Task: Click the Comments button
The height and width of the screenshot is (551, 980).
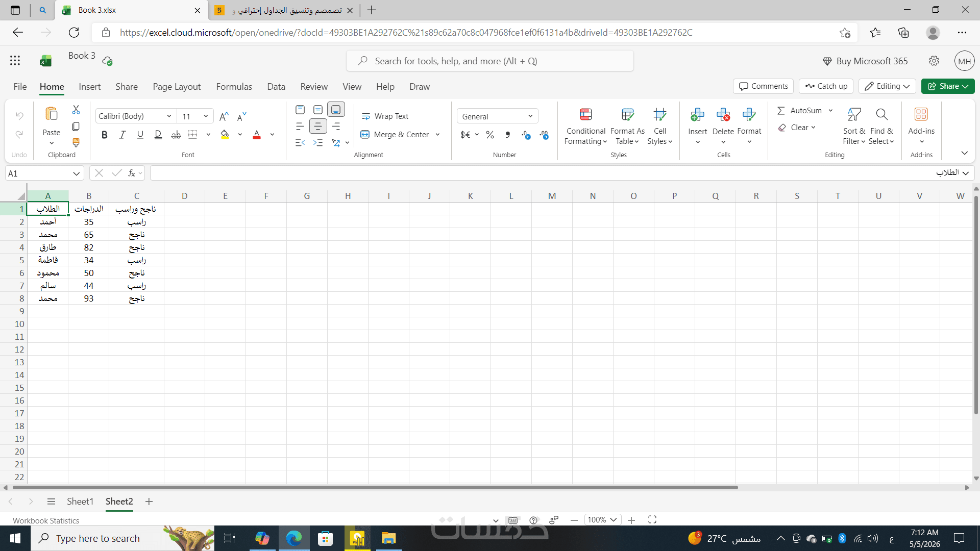Action: point(763,86)
